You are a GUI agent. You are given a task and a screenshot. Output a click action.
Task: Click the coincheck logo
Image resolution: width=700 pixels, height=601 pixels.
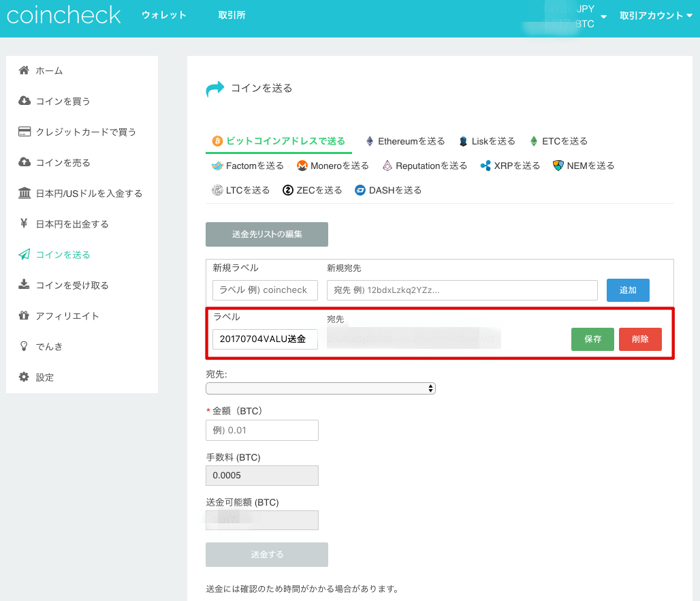click(64, 16)
